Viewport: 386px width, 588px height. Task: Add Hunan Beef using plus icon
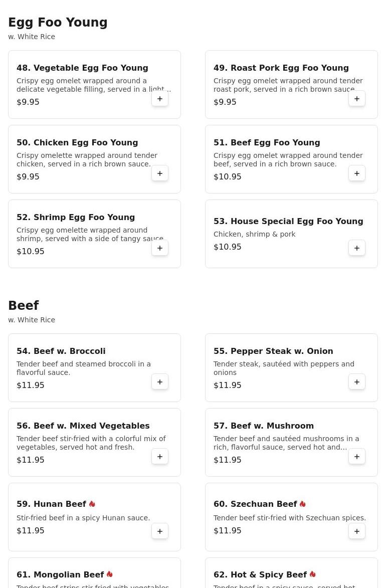point(160,531)
